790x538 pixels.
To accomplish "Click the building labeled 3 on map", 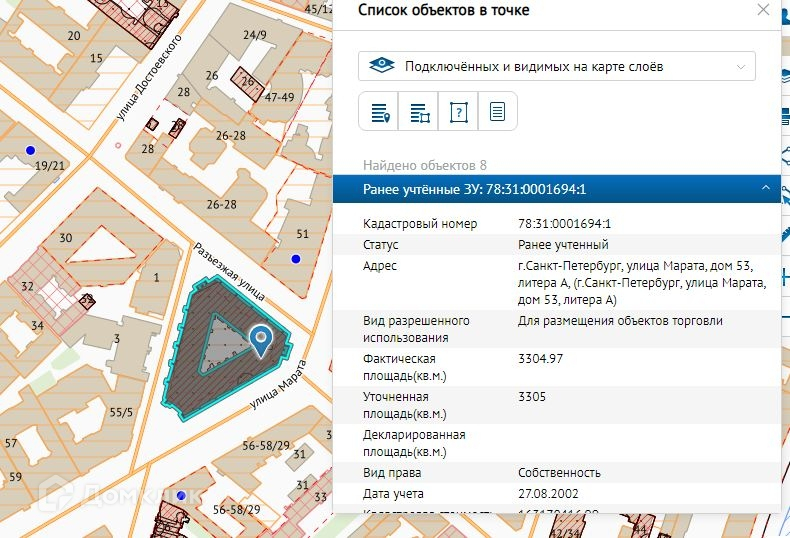I will point(118,338).
